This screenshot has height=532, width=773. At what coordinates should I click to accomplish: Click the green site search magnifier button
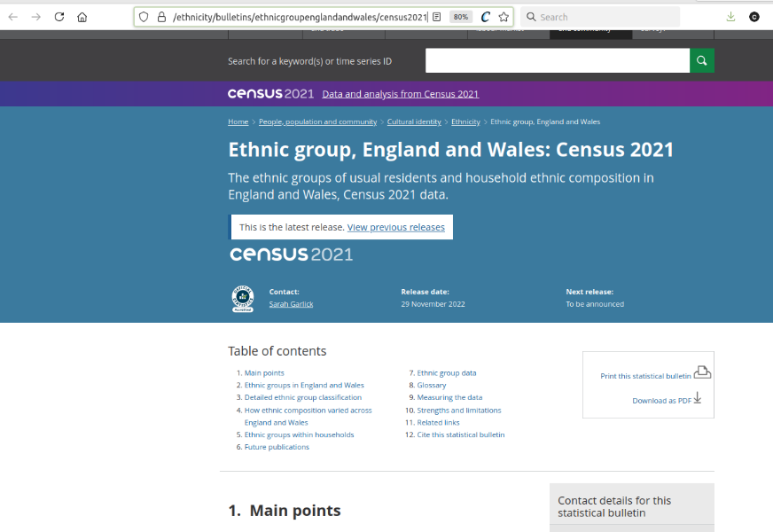[x=701, y=60]
